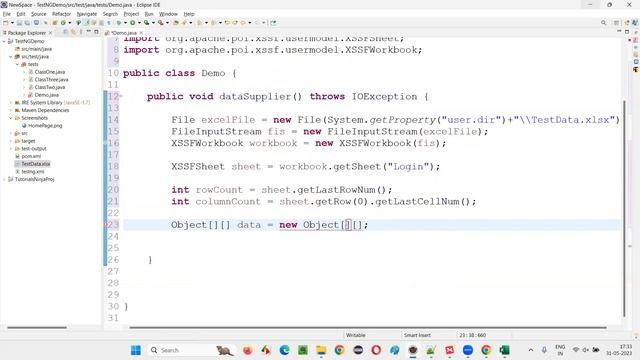Click 'dataSupplier' method name in code
Screen dimensions: 640x360
(255, 97)
